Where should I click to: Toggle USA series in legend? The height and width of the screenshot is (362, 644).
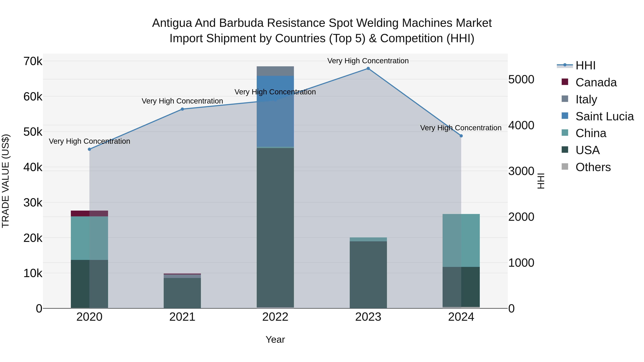tap(580, 150)
